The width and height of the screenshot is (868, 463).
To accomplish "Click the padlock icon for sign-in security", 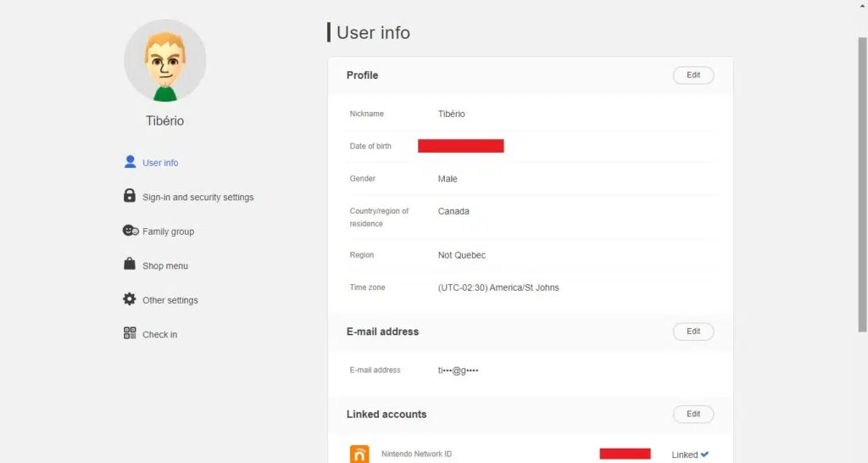I will 130,196.
